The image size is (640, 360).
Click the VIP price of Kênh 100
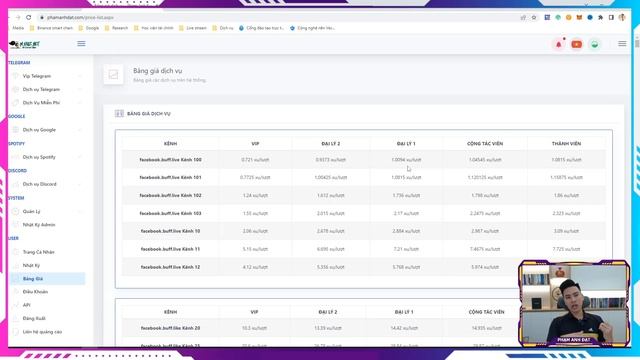click(255, 160)
